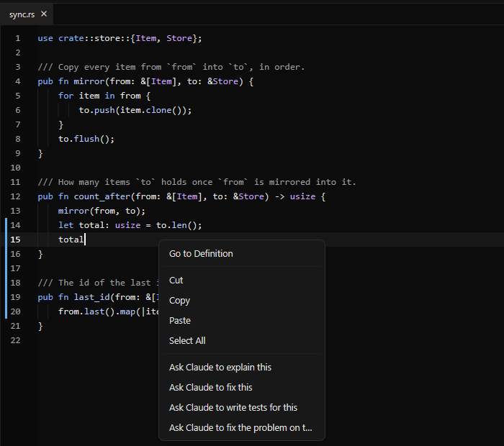Image resolution: width=504 pixels, height=446 pixels.
Task: Click the 'total' expression on line 15
Action: pyautogui.click(x=71, y=240)
